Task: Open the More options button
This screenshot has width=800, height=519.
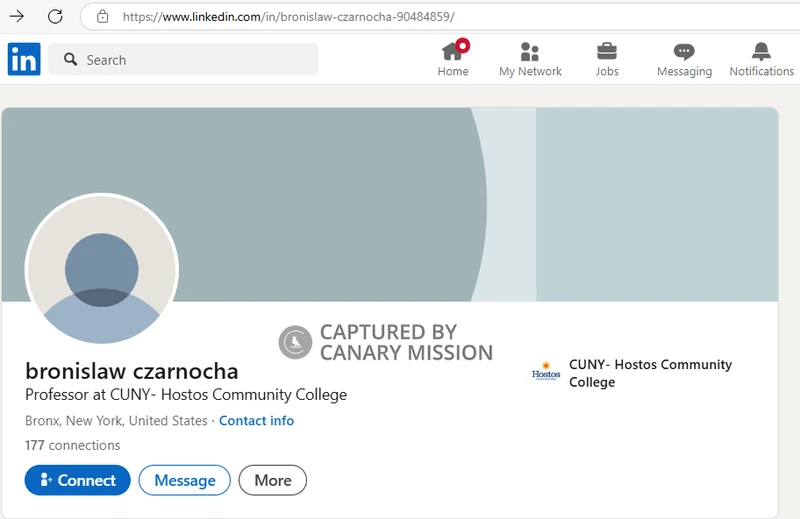Action: [273, 480]
